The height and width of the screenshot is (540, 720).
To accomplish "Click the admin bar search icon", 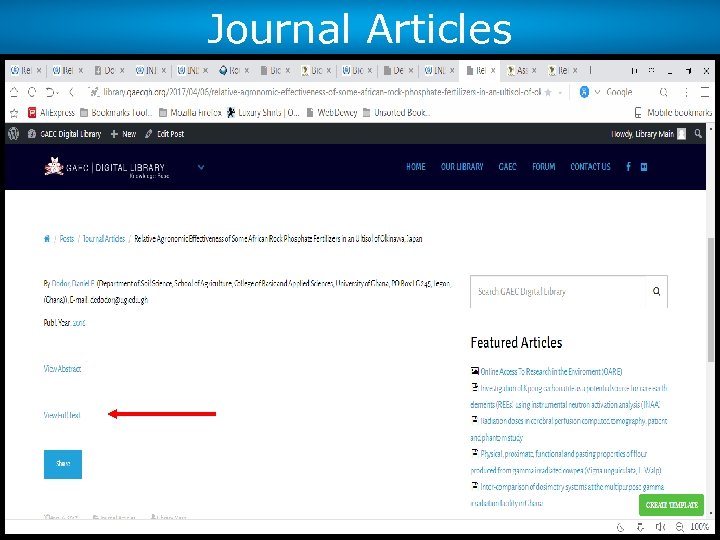I will point(698,134).
